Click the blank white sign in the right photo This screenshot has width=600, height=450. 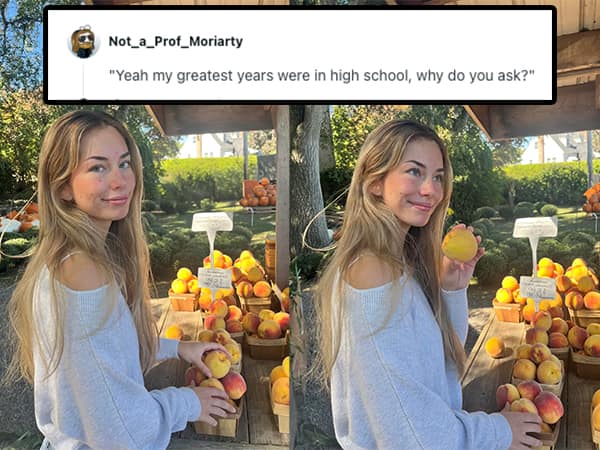(535, 227)
